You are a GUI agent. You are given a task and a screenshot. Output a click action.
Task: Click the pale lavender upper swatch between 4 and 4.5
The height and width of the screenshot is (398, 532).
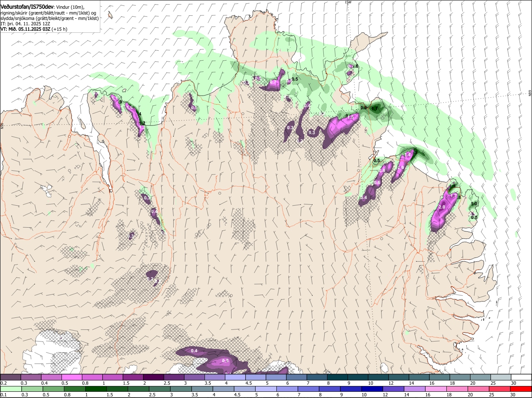click(x=236, y=377)
